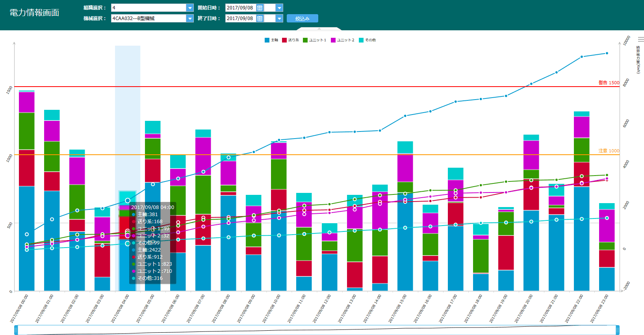Open the start date calendar picker

[x=260, y=8]
